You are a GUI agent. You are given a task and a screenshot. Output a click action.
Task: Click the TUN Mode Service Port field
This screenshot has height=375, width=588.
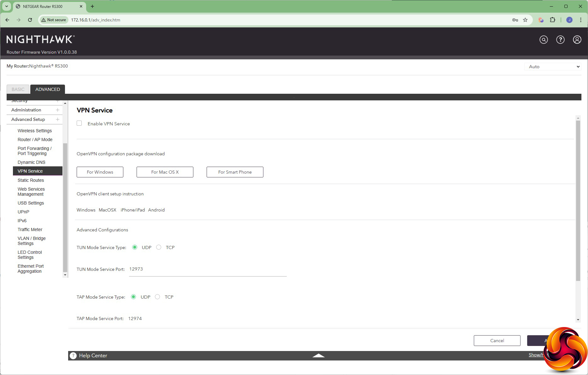[x=208, y=269]
